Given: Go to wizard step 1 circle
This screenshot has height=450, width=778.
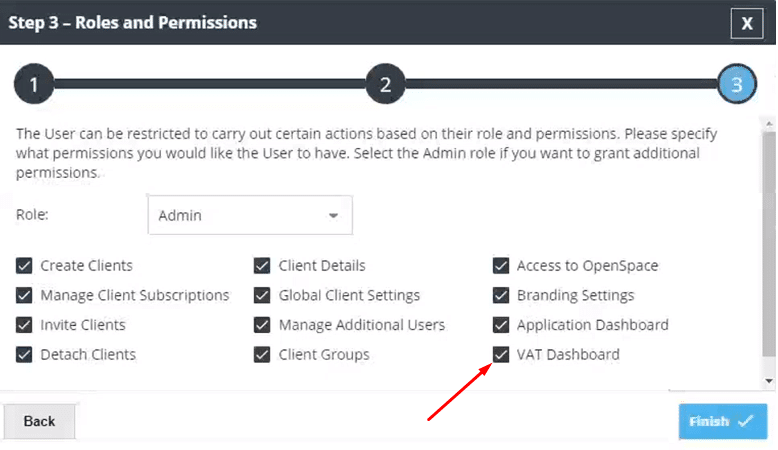Looking at the screenshot, I should click(33, 85).
